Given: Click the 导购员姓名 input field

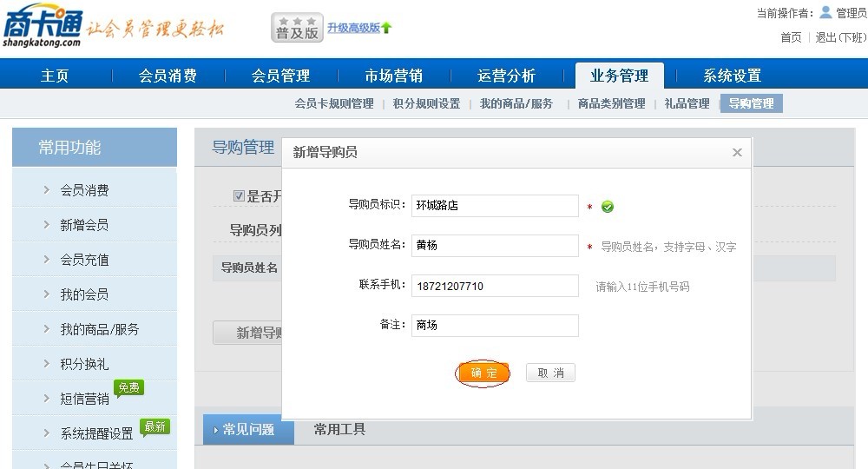Looking at the screenshot, I should coord(495,246).
